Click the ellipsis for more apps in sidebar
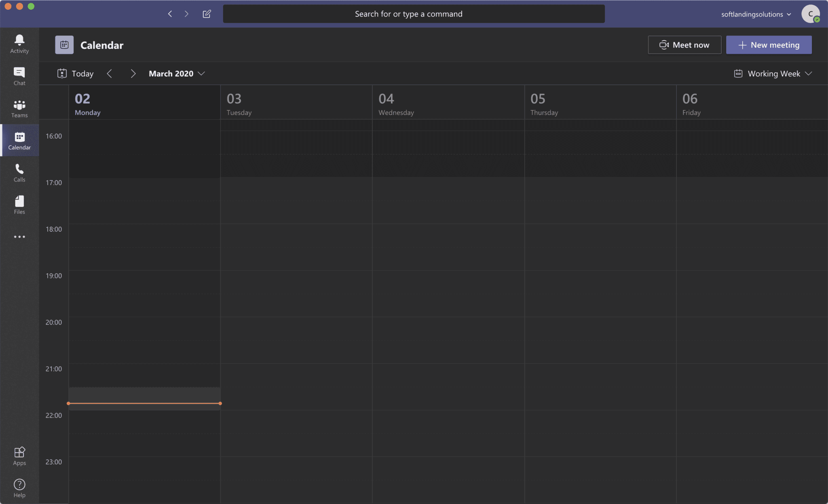This screenshot has width=828, height=504. tap(19, 236)
